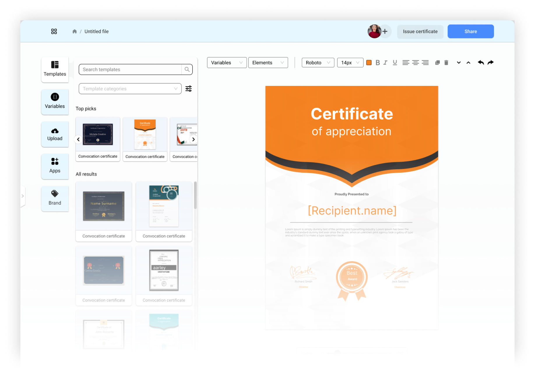Open the template filter settings icon
Screen dimensions: 535x392
[189, 89]
